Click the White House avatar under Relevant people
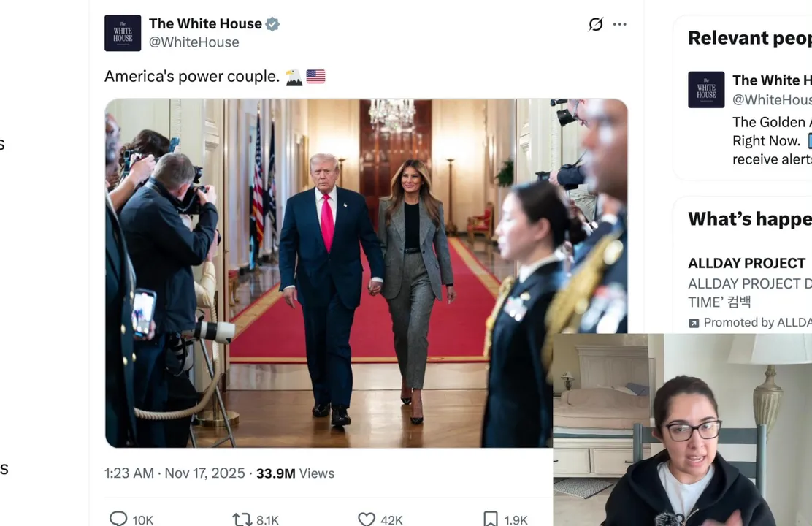Viewport: 812px width, 526px height. coord(706,90)
